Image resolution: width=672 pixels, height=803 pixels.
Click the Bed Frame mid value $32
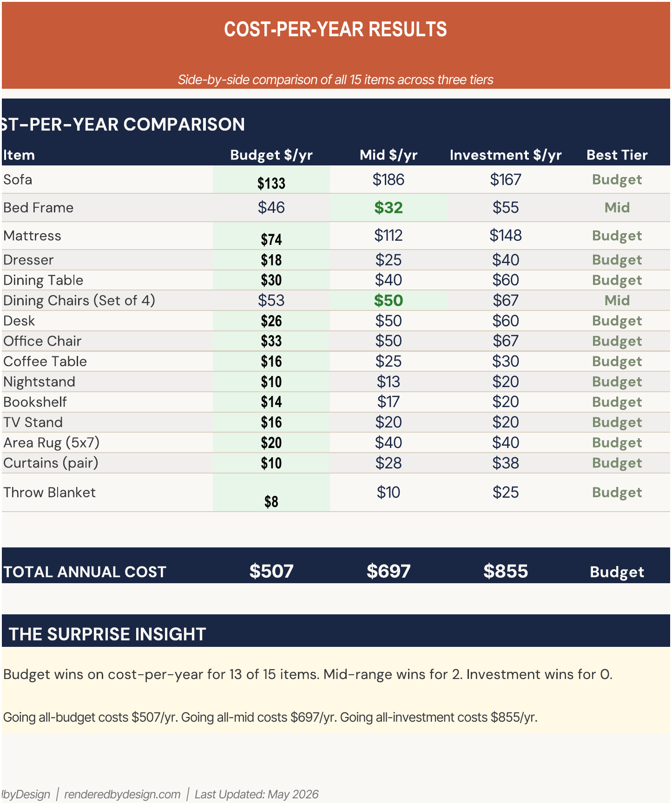pos(389,208)
